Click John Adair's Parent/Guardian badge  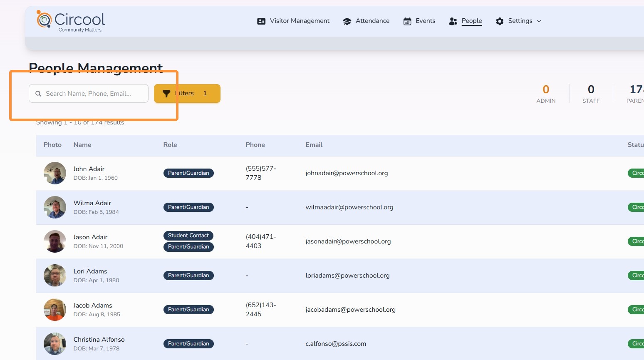click(x=188, y=173)
